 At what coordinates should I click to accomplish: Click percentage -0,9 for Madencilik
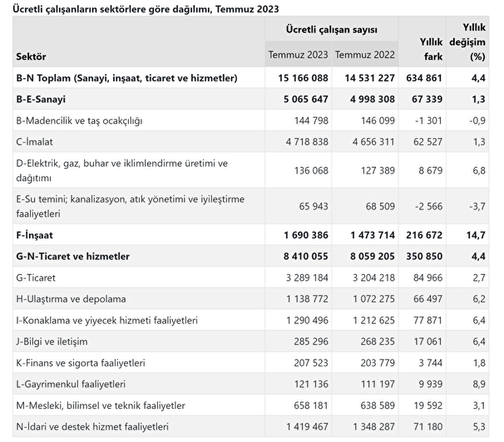coord(477,120)
